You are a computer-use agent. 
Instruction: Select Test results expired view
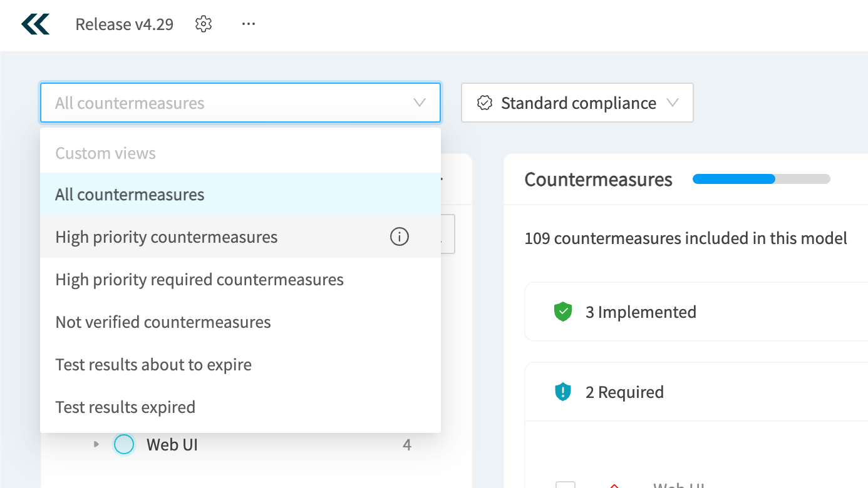click(240, 407)
